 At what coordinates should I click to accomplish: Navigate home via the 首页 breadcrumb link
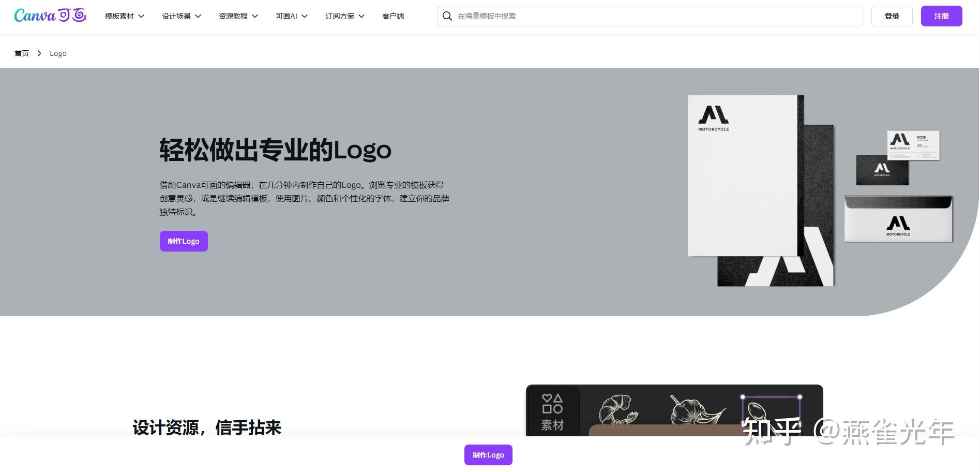[x=21, y=53]
